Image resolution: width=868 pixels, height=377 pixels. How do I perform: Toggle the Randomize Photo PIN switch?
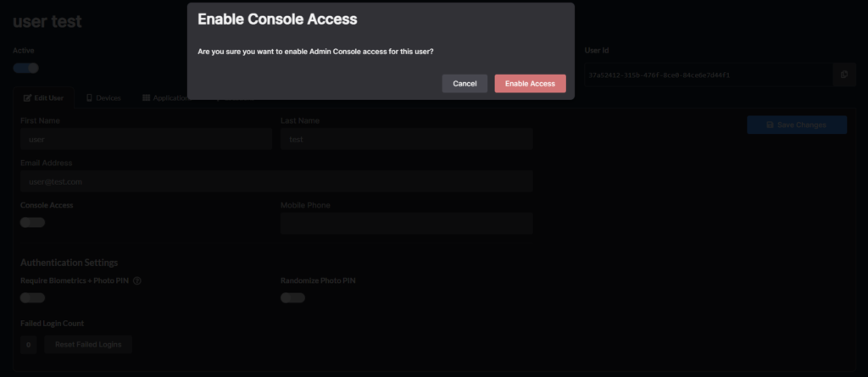292,298
